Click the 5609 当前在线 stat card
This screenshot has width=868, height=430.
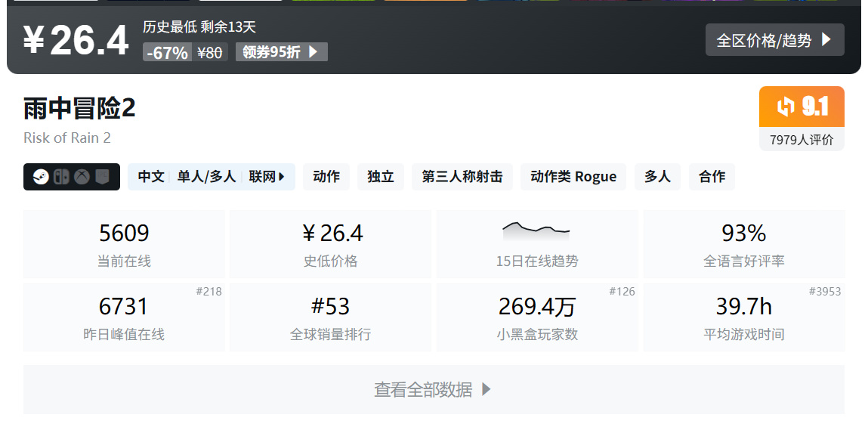124,244
